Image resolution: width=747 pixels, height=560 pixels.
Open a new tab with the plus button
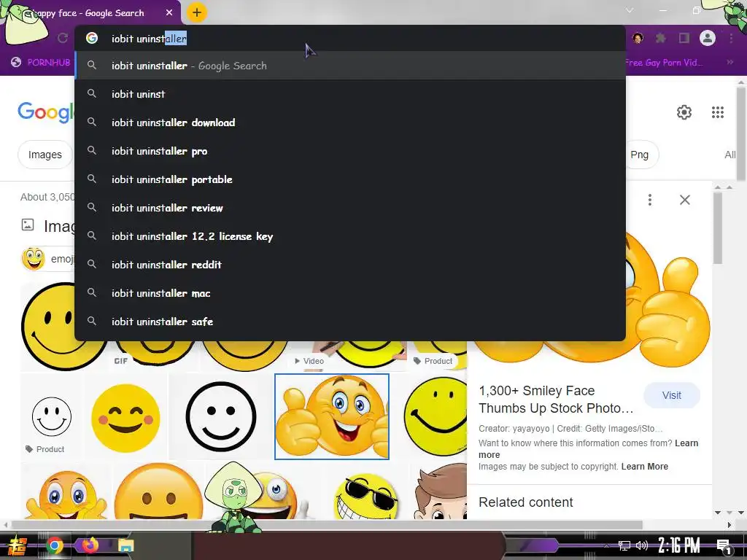coord(197,13)
